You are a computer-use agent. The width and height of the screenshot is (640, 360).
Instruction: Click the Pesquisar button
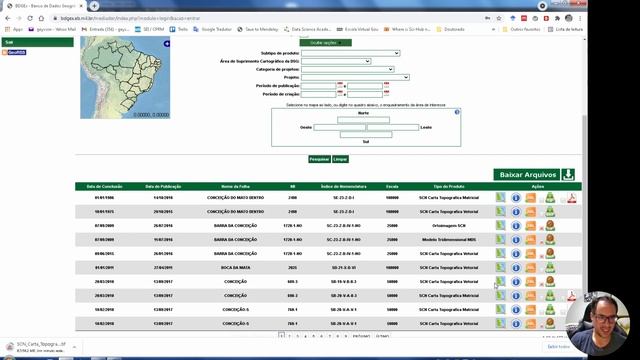pyautogui.click(x=319, y=159)
